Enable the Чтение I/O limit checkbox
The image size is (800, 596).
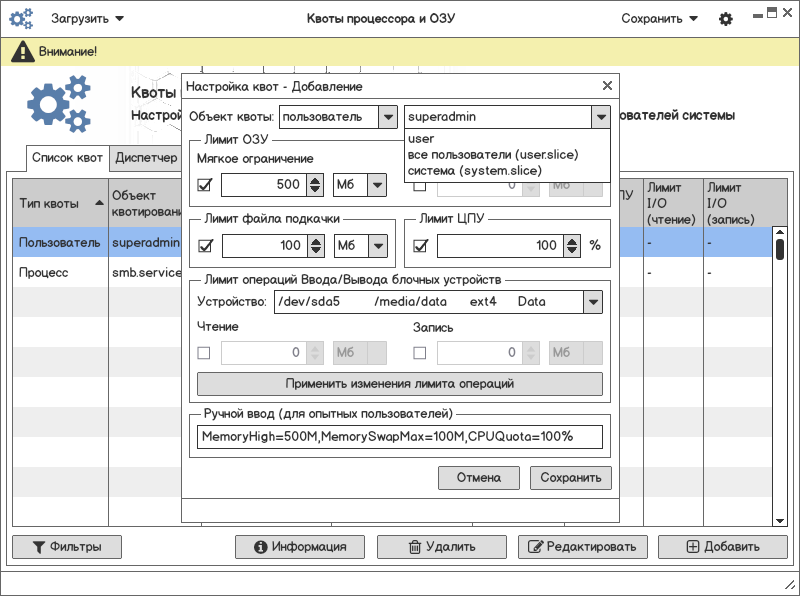[205, 353]
